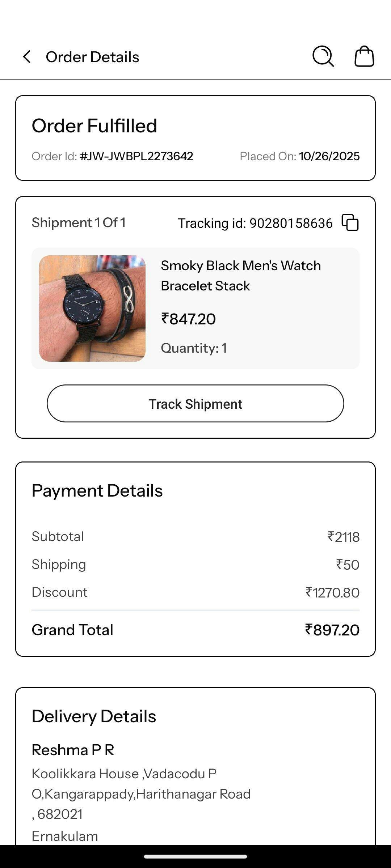Tap the Delivery Details heading
Screen dimensions: 391x868
coord(94,716)
